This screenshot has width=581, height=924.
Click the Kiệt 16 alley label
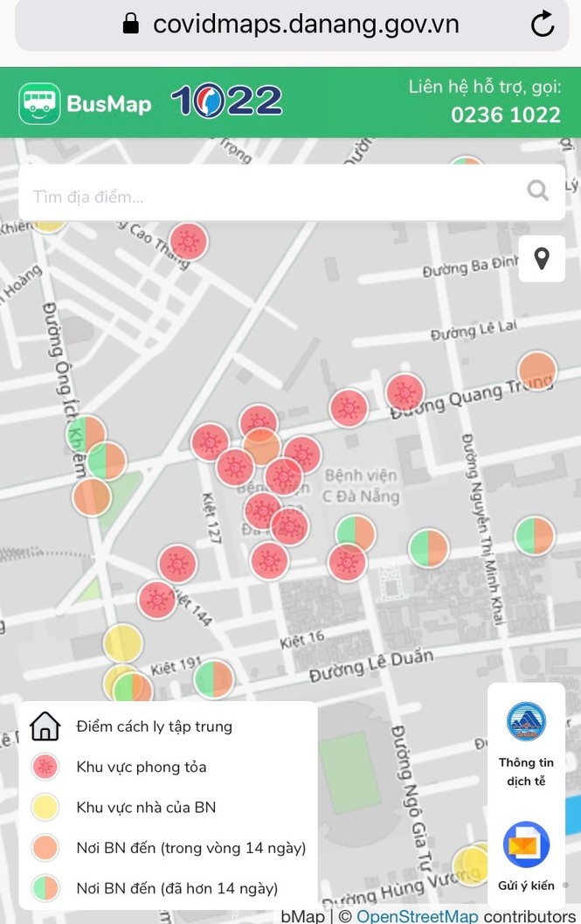(x=301, y=640)
